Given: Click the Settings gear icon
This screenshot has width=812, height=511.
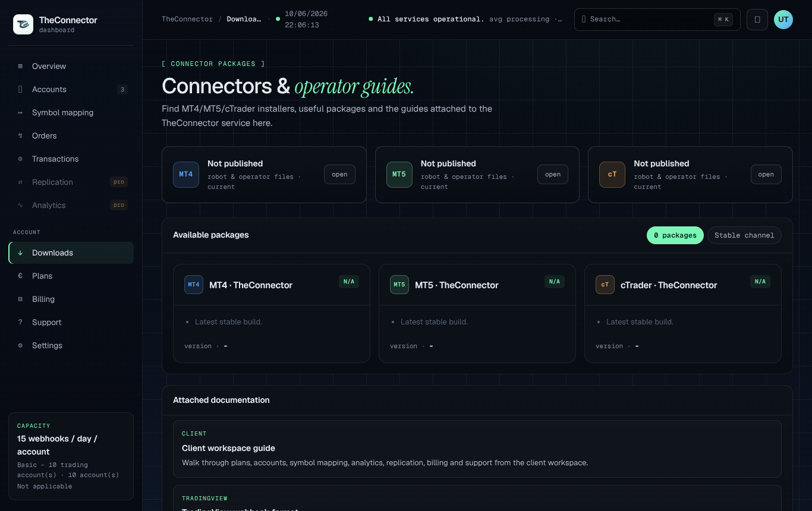Looking at the screenshot, I should coord(20,345).
